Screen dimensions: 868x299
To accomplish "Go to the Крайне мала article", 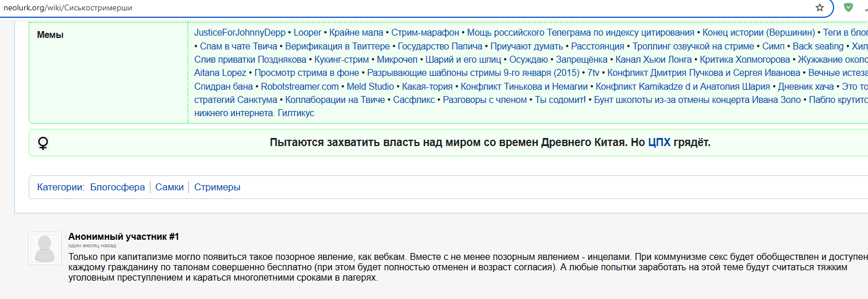I will click(356, 33).
